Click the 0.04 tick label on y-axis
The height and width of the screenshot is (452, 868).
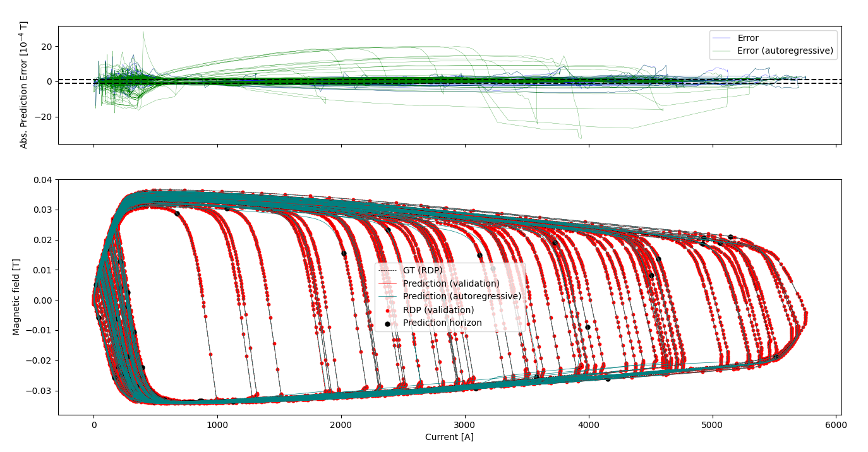[43, 180]
